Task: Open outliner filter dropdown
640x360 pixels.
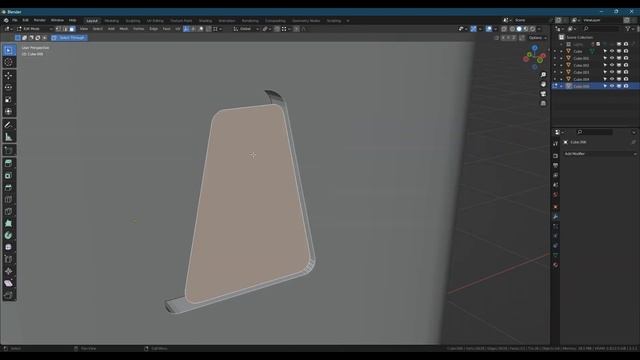Action: pos(629,29)
